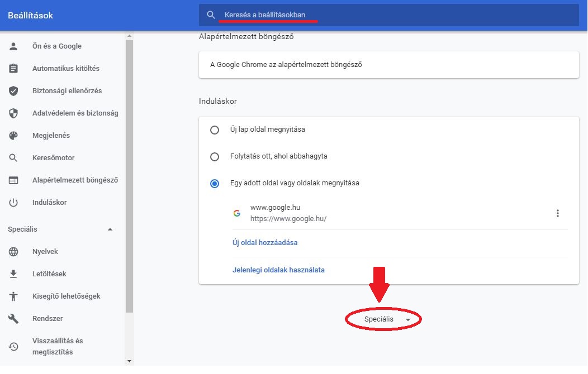Select the Ön és a Google profile icon
This screenshot has height=374, width=588.
pyautogui.click(x=13, y=46)
